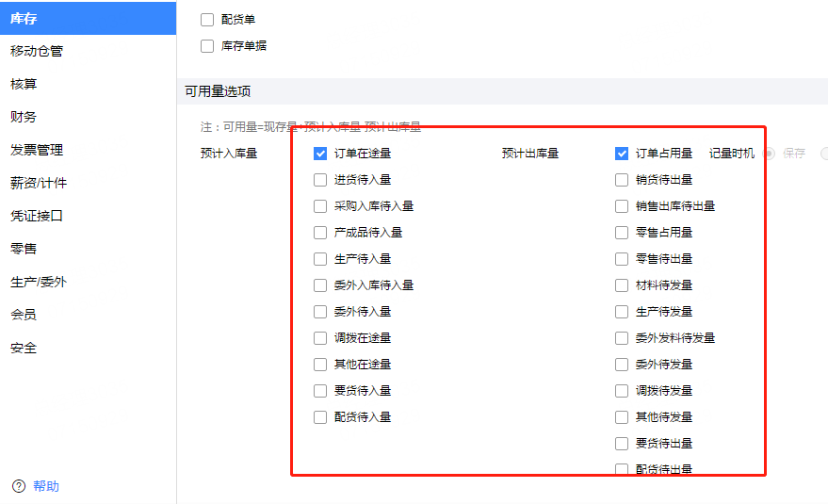This screenshot has height=504, width=828.
Task: Click the 预计入库量 label
Action: pos(229,154)
